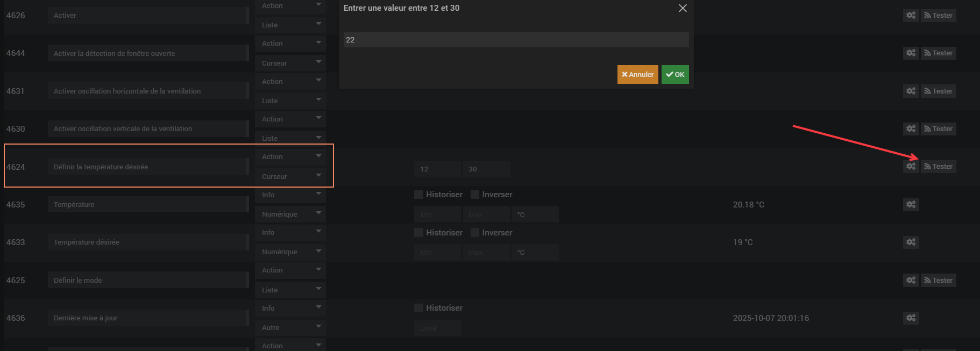The height and width of the screenshot is (351, 980).
Task: Click the maximum value field showing 30
Action: click(x=486, y=169)
